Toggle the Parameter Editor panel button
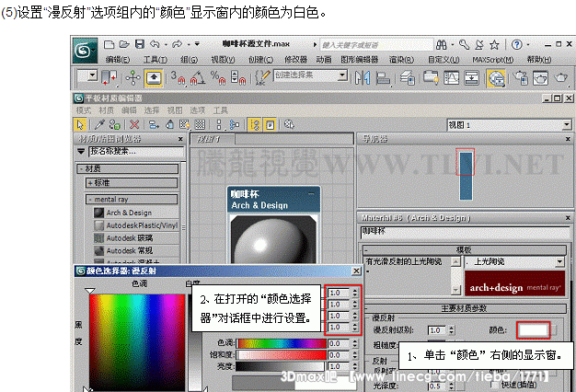This screenshot has width=576, height=392. pos(270,125)
